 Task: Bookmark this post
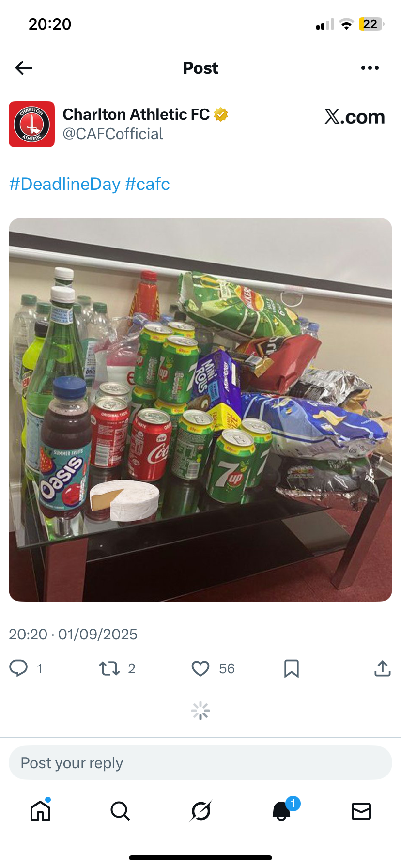[x=291, y=668]
